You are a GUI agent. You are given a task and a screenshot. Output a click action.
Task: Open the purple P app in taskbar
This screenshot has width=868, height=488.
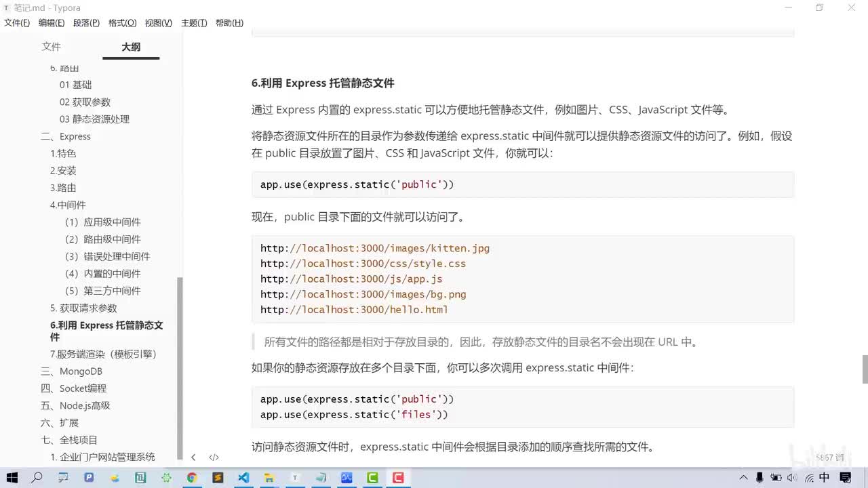point(89,478)
